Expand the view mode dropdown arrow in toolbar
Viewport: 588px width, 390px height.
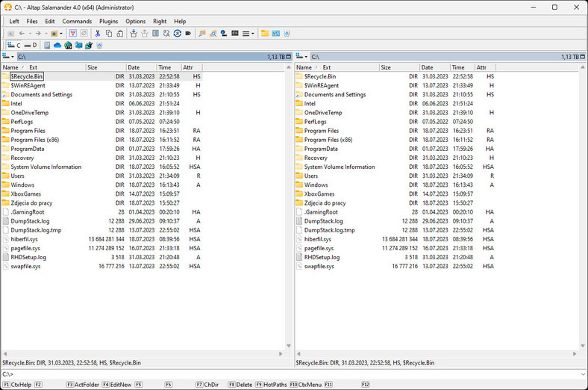(254, 34)
